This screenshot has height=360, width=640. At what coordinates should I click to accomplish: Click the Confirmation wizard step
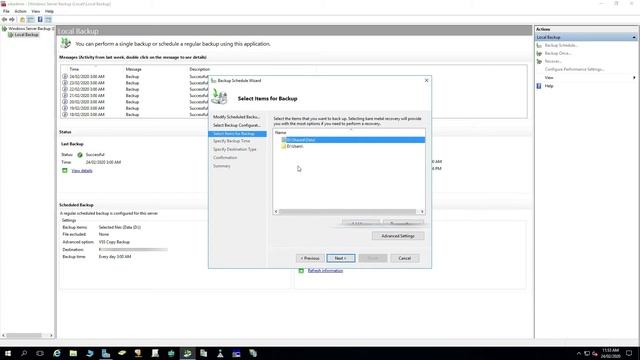[x=225, y=158]
